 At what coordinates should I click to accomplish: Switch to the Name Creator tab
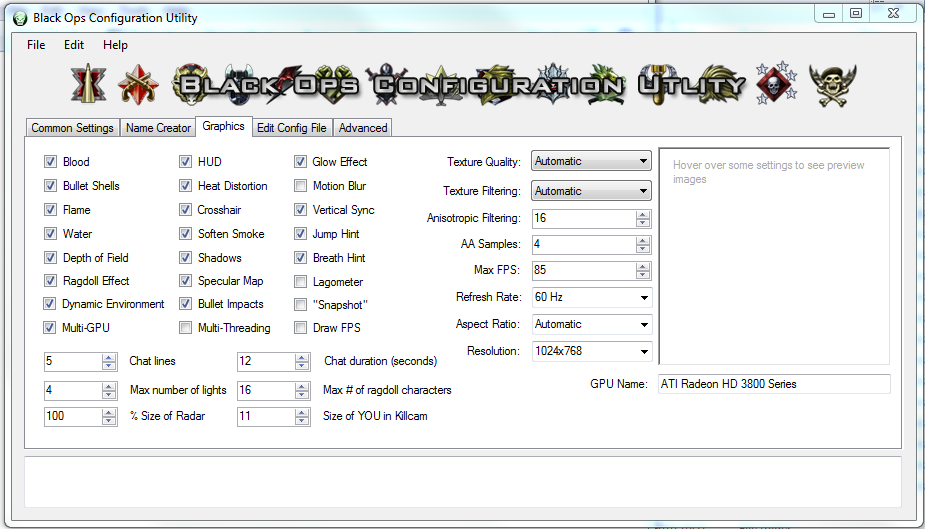(x=158, y=128)
